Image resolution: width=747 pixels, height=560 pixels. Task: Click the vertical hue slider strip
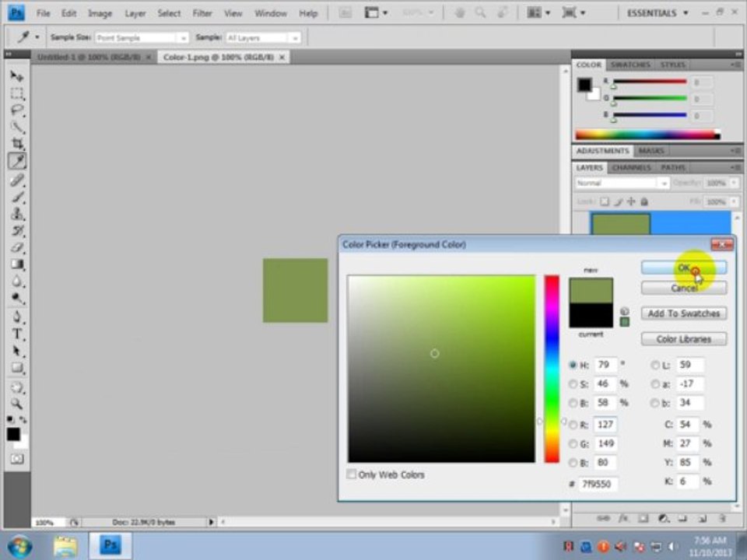[552, 369]
